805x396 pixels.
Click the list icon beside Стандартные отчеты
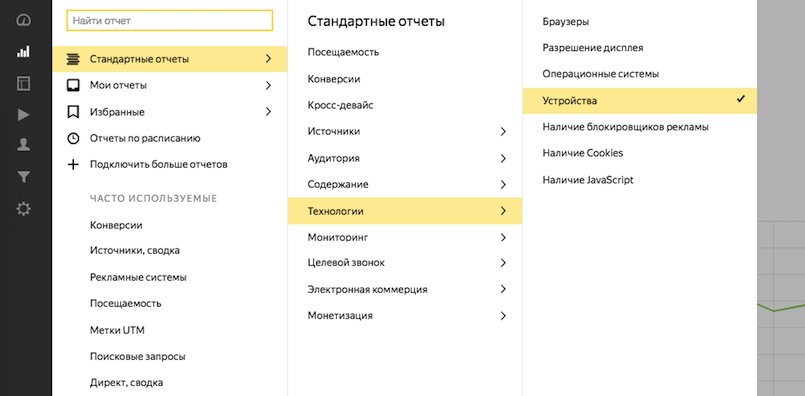coord(73,59)
